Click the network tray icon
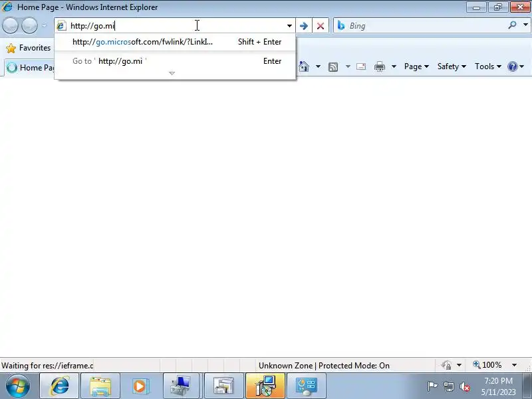The height and width of the screenshot is (399, 532). click(449, 386)
